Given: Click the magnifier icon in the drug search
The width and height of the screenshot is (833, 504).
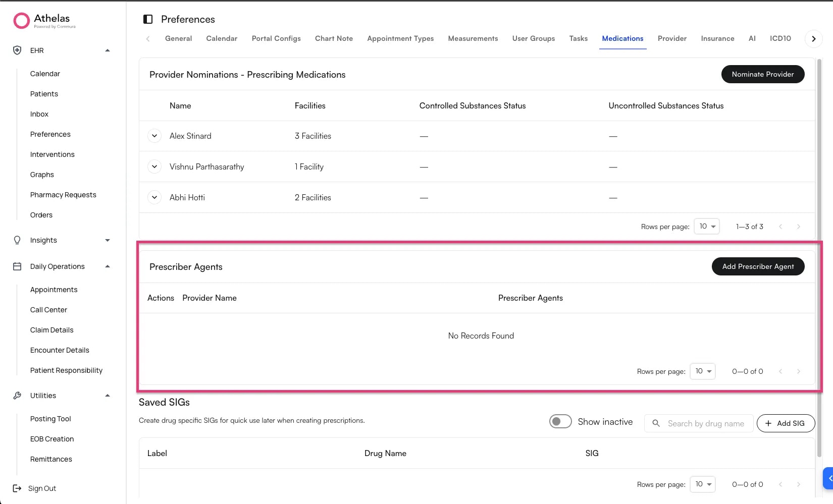Looking at the screenshot, I should click(655, 423).
